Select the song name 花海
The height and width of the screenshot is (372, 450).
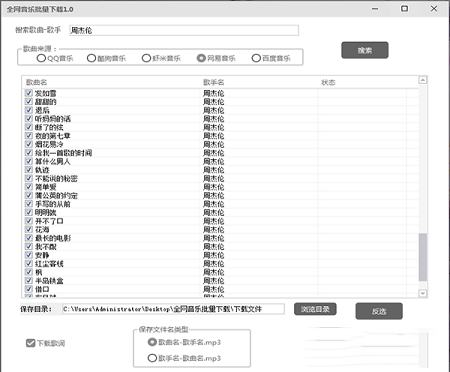pos(42,229)
